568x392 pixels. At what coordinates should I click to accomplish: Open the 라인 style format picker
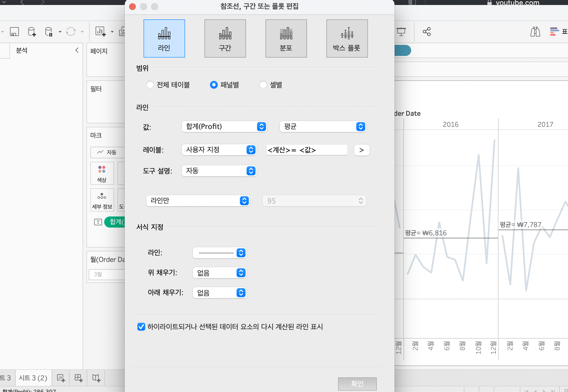(219, 253)
